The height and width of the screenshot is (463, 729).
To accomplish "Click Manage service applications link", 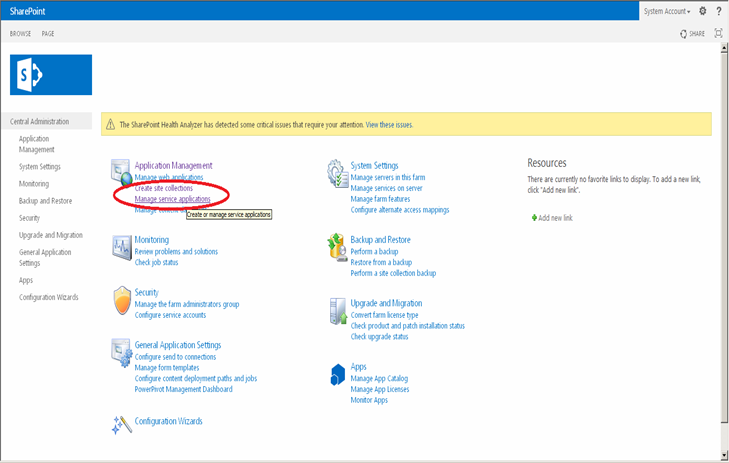I will [172, 199].
